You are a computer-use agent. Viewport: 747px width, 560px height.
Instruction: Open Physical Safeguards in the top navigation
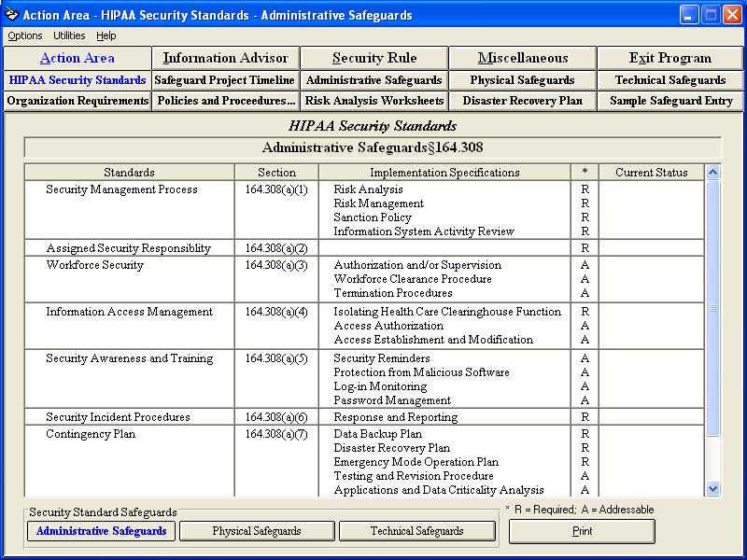click(523, 80)
